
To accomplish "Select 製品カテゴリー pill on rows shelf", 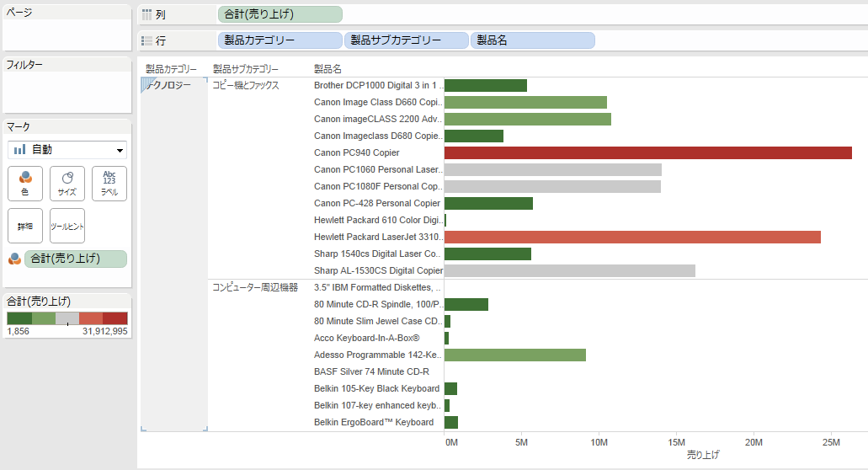I will (280, 40).
